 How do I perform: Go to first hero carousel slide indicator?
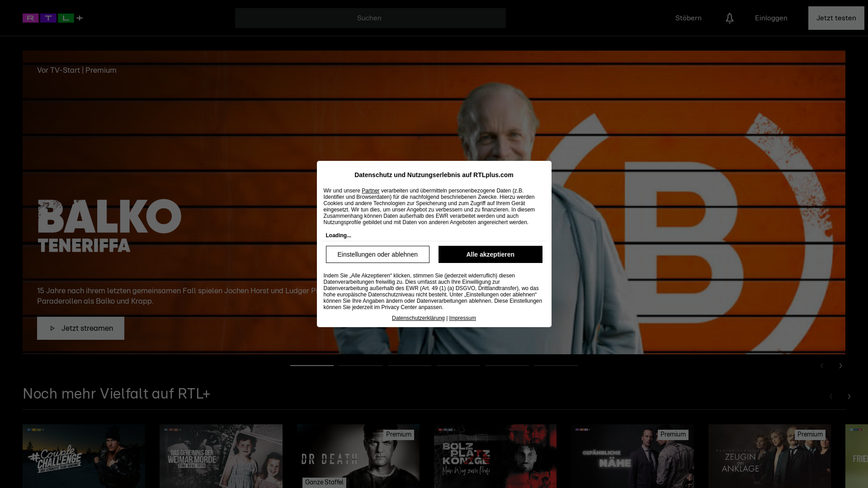312,365
